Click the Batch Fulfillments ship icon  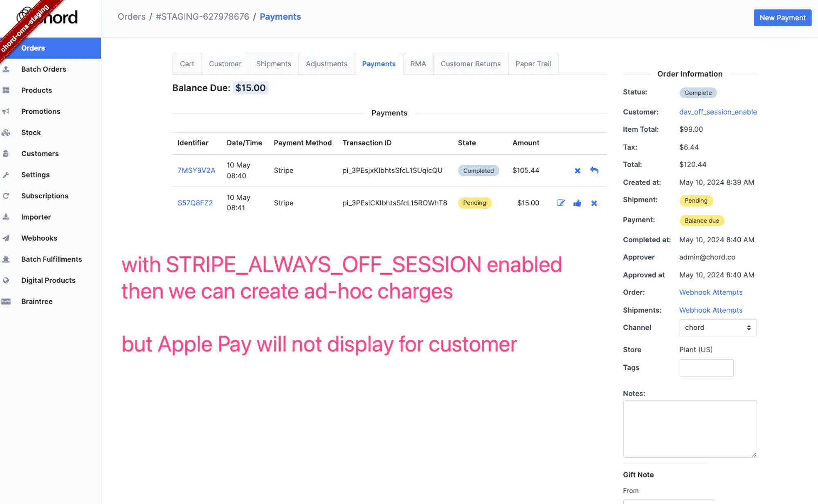pyautogui.click(x=6, y=259)
